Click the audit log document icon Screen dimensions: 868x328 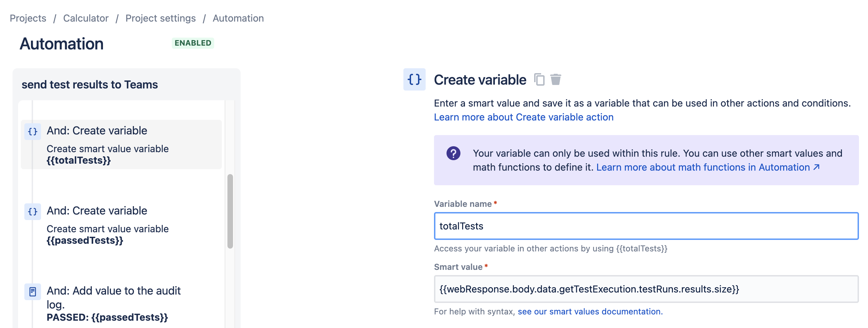pos(33,292)
